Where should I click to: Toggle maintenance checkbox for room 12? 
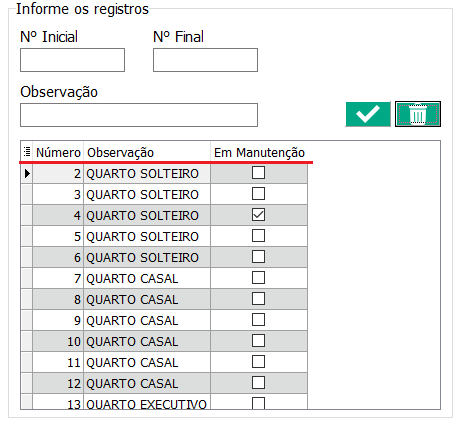[x=258, y=383]
